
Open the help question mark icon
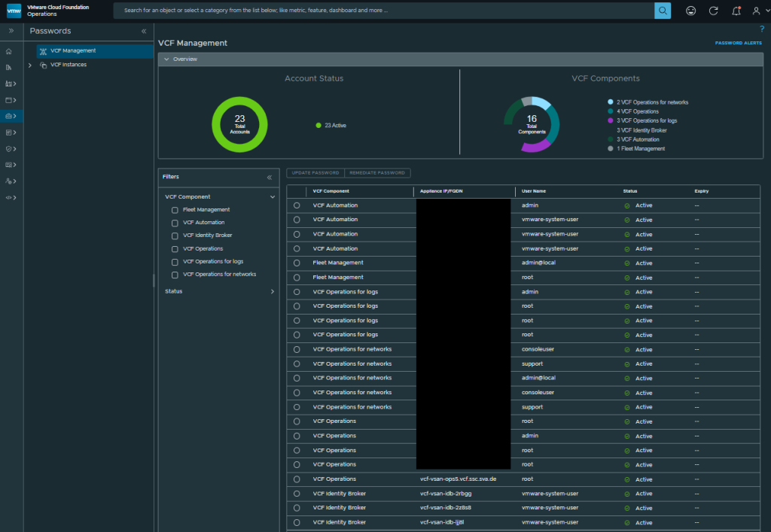[762, 29]
